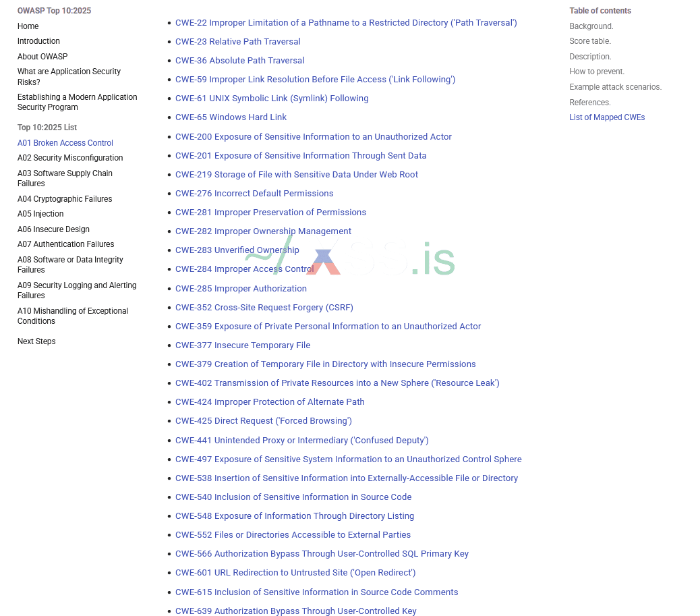Screen dimensions: 700x616
Task: Open CWE-566 SQL Primary Key bypass link
Action: click(x=322, y=554)
